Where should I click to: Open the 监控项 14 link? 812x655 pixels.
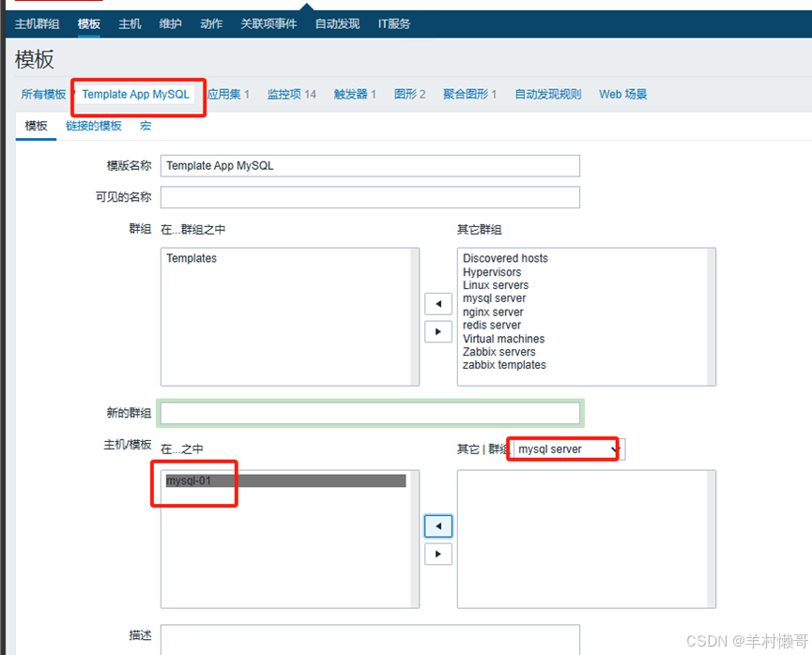coord(292,94)
